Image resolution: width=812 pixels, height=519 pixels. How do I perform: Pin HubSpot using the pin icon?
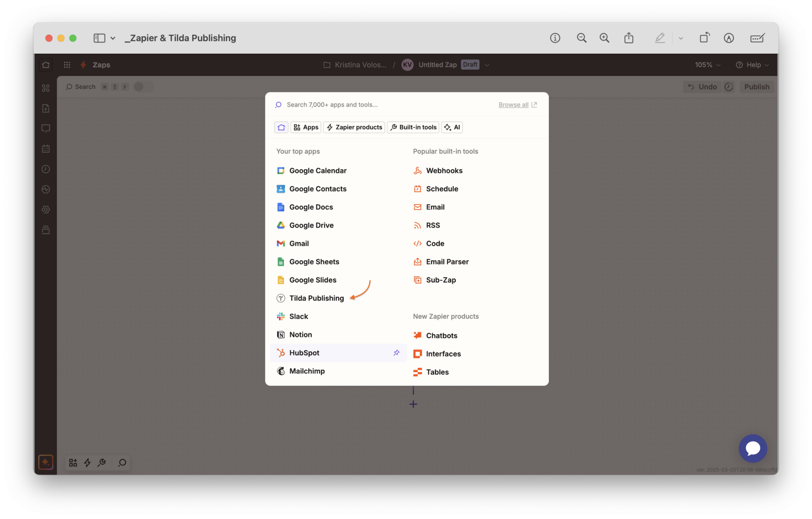tap(396, 353)
